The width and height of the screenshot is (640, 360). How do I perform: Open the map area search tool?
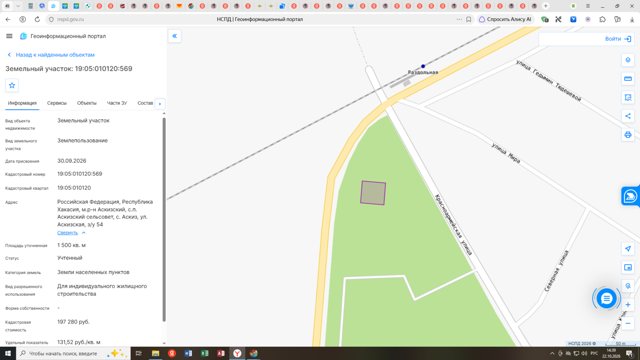pos(628,97)
